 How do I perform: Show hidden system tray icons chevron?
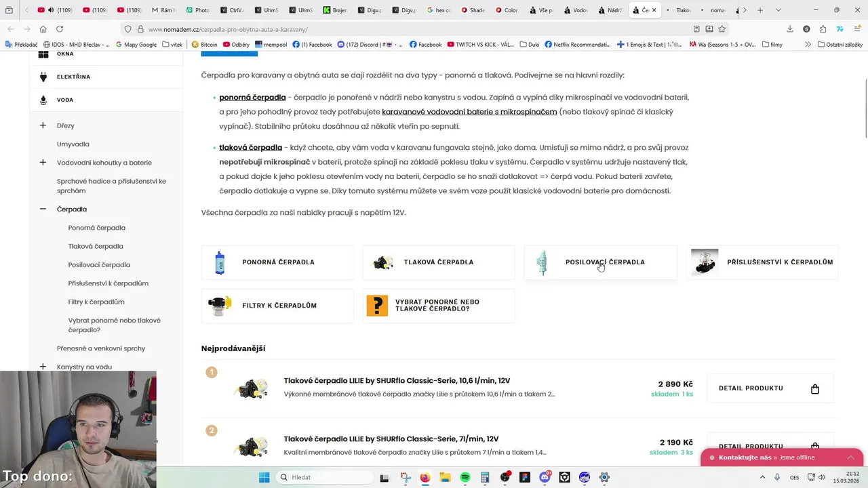click(x=762, y=477)
